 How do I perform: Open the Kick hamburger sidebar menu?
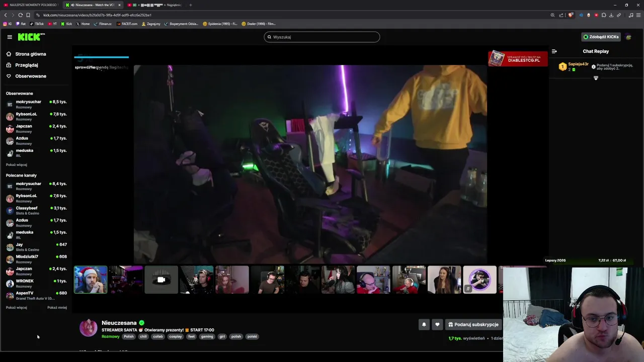(10, 37)
